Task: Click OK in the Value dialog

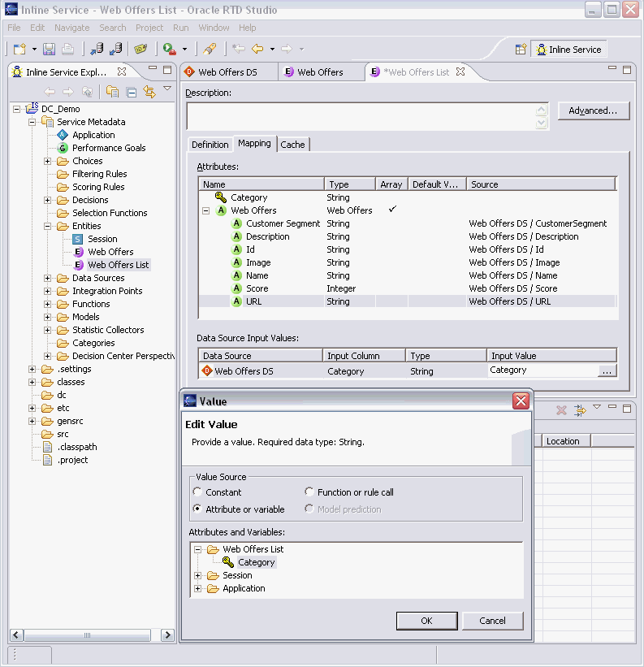Action: pos(427,621)
